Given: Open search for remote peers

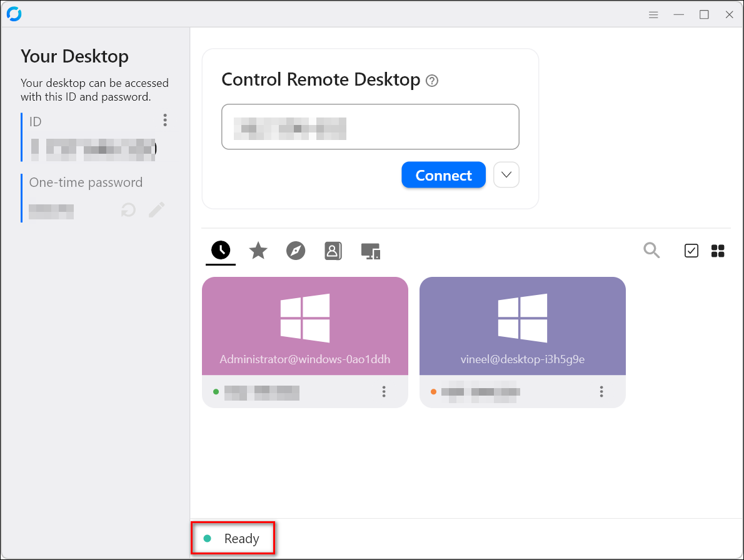Looking at the screenshot, I should point(651,250).
